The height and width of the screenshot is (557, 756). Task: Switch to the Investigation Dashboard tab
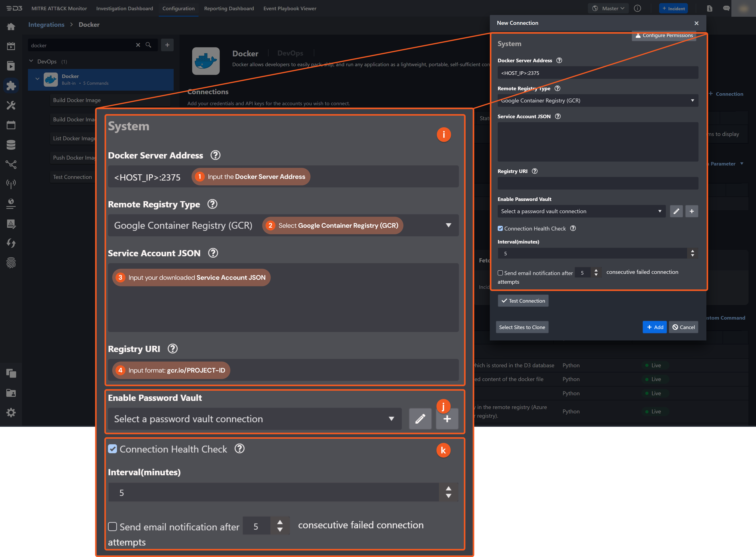pyautogui.click(x=125, y=8)
